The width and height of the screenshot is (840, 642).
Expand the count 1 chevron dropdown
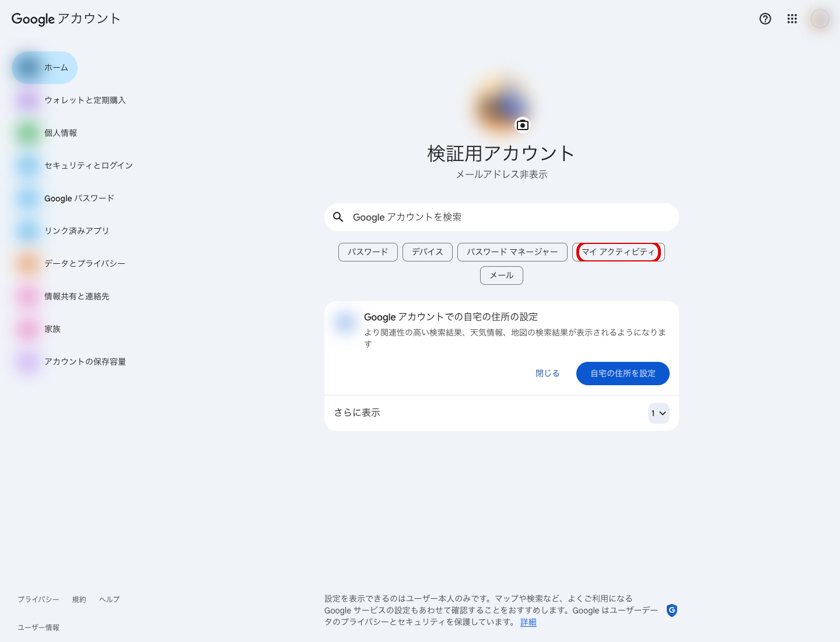point(659,413)
